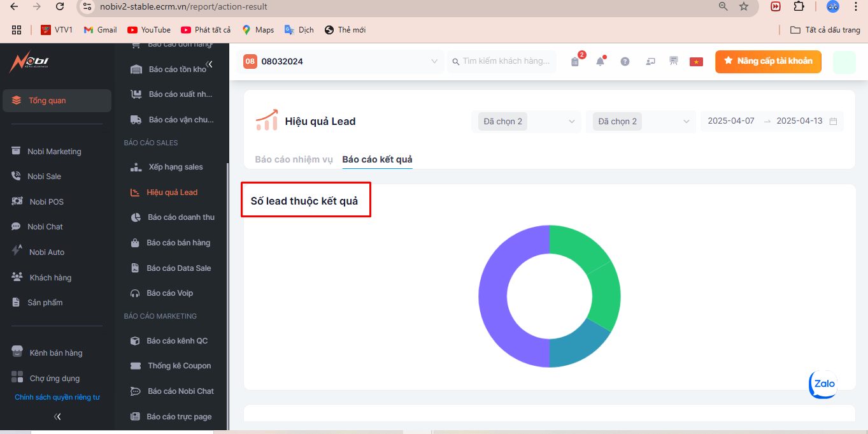
Task: Open 'Chính sách quyền riêng tư' link
Action: click(x=57, y=397)
